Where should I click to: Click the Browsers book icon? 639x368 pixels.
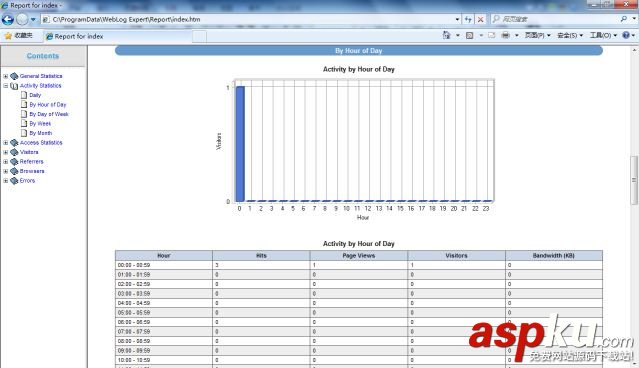click(x=14, y=171)
